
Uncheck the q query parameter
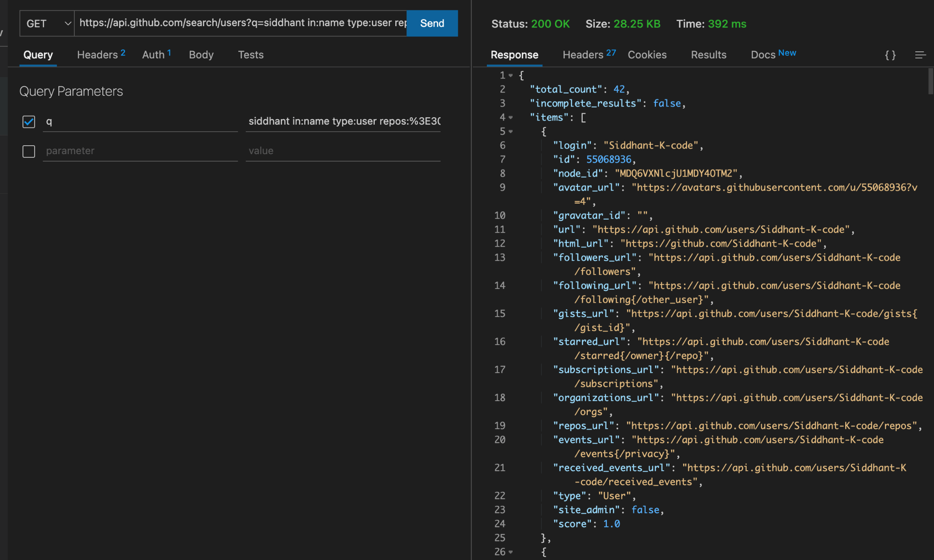point(29,122)
